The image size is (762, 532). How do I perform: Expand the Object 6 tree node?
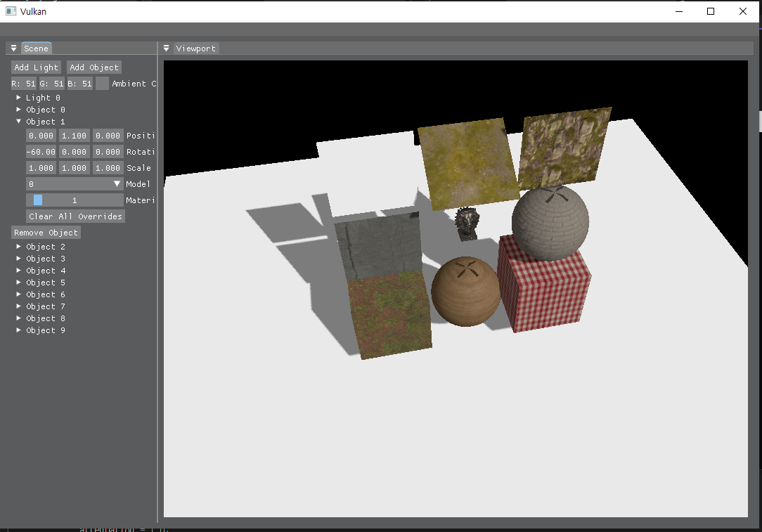pos(19,294)
